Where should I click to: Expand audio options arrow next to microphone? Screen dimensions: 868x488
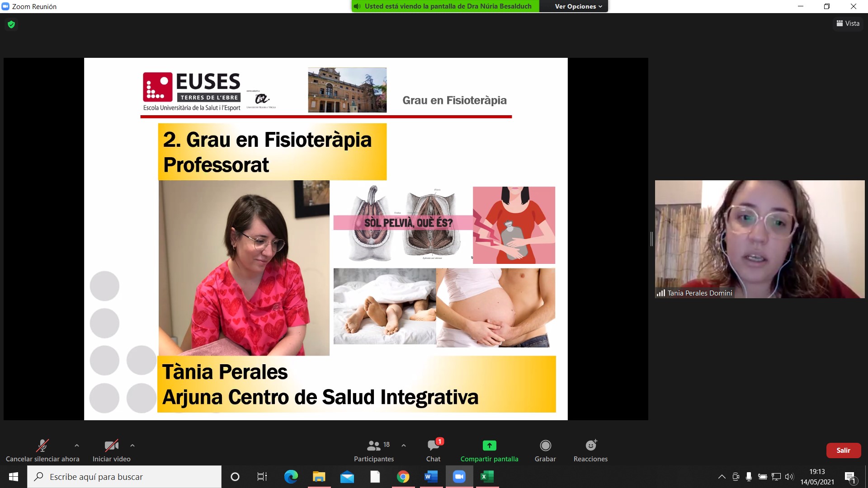tap(77, 446)
